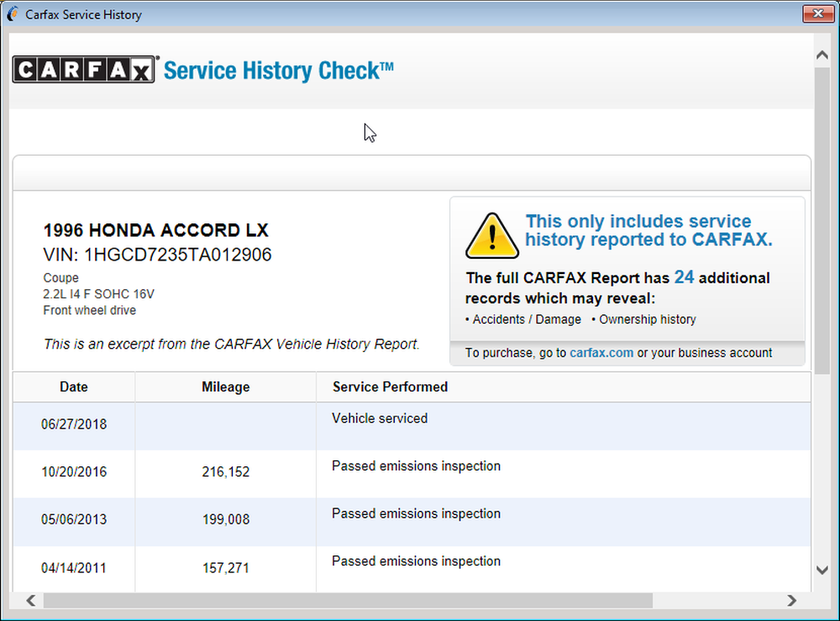
Task: Click the vertical scrollbar thumb
Action: pyautogui.click(x=822, y=219)
